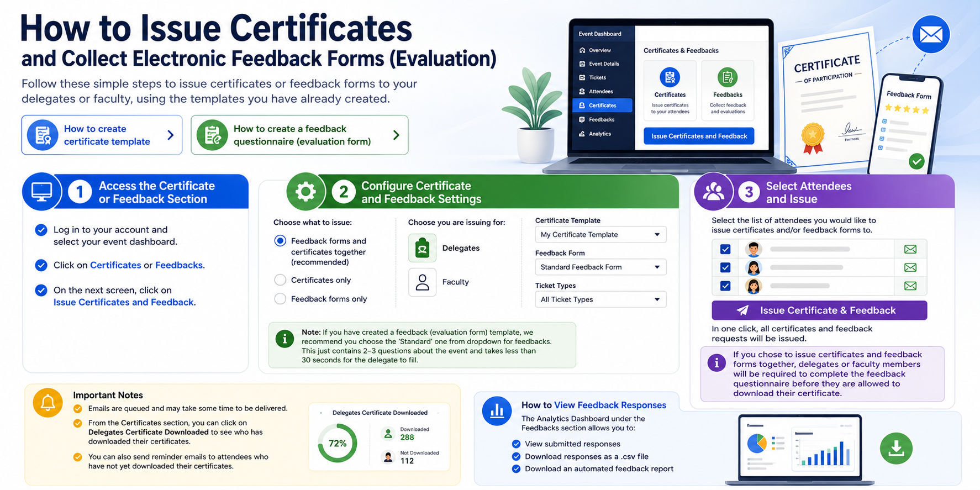
Task: Click the blue bar chart icon by View Feedback Responses
Action: pos(497,411)
